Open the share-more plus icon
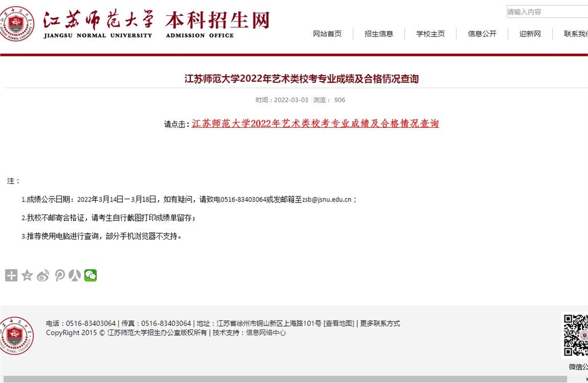This screenshot has width=588, height=383. (11, 276)
